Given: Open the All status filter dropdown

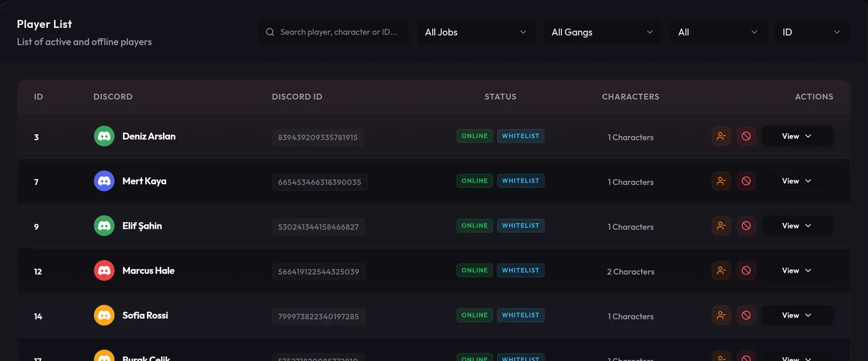Looking at the screenshot, I should pos(718,32).
